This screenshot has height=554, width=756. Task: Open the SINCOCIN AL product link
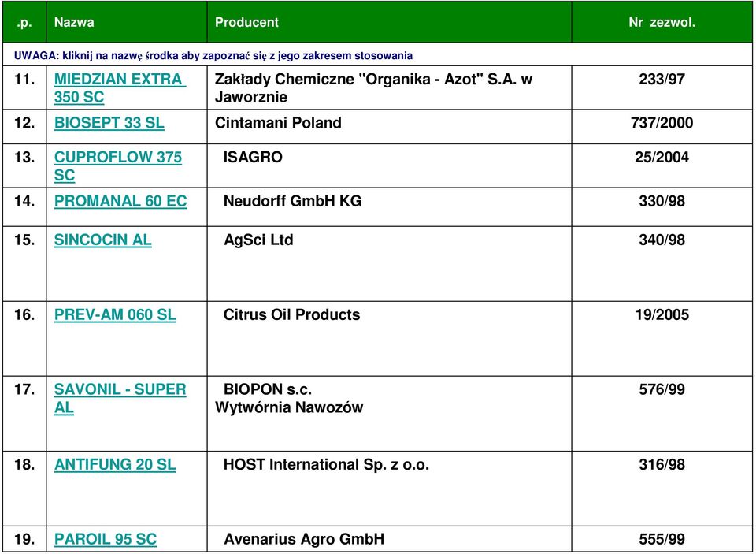point(102,240)
